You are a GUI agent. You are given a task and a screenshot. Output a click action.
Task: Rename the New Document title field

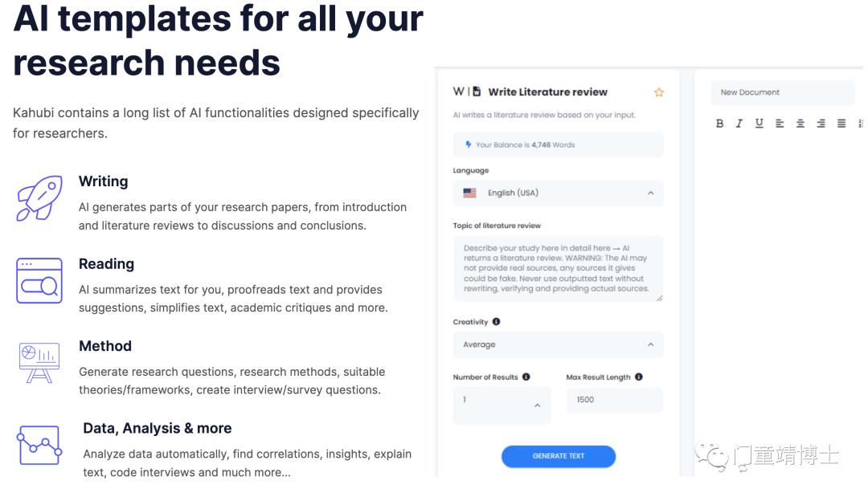tap(783, 92)
